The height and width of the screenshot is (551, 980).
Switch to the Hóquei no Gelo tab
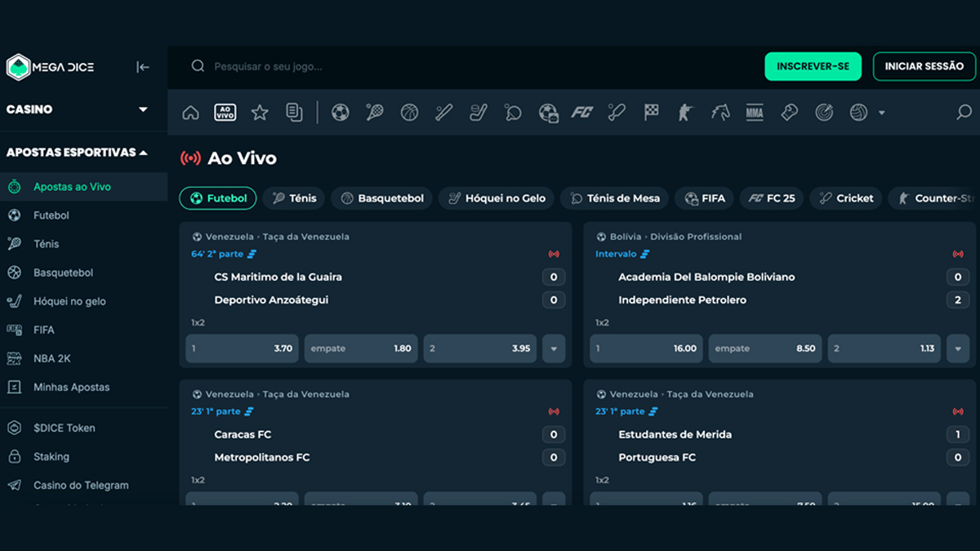497,198
